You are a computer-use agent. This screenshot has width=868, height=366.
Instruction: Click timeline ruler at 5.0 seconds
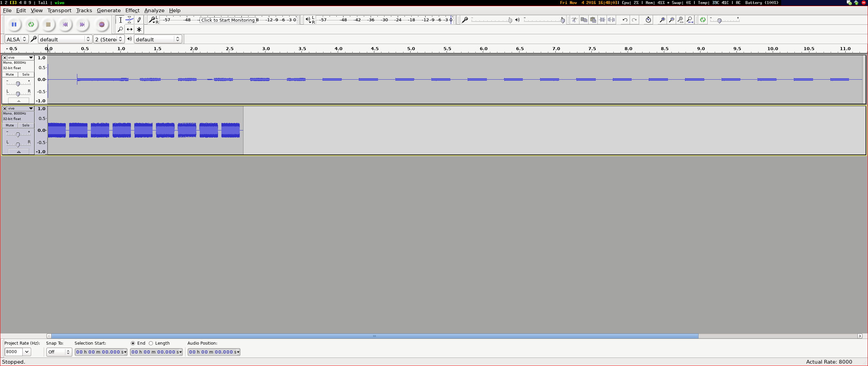click(x=411, y=49)
